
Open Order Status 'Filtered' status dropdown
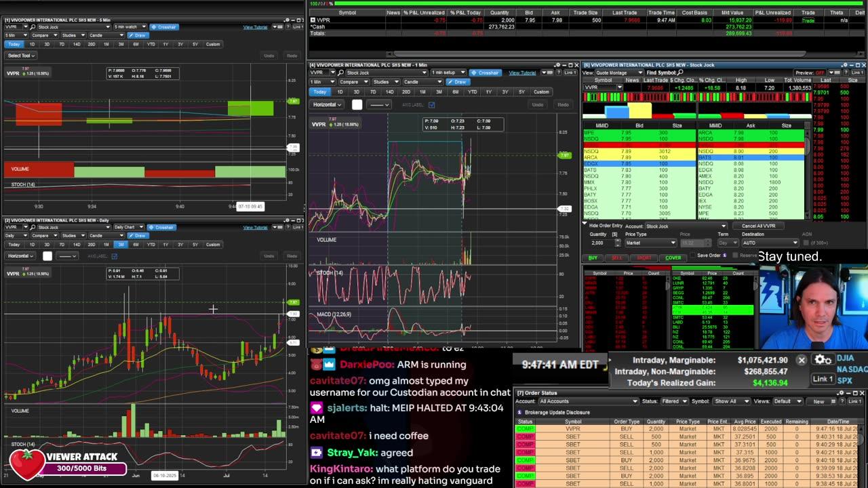(673, 401)
